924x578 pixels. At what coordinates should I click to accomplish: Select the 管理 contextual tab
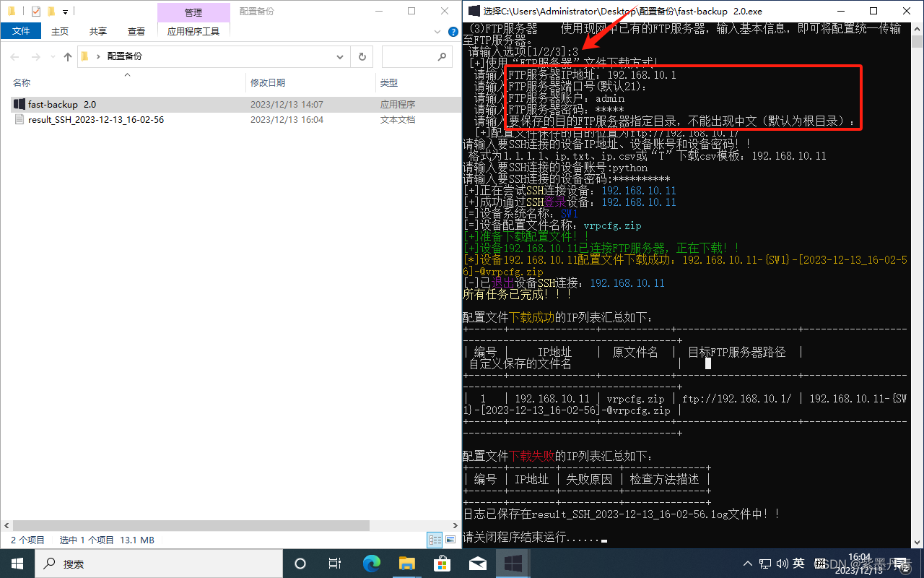click(x=193, y=12)
